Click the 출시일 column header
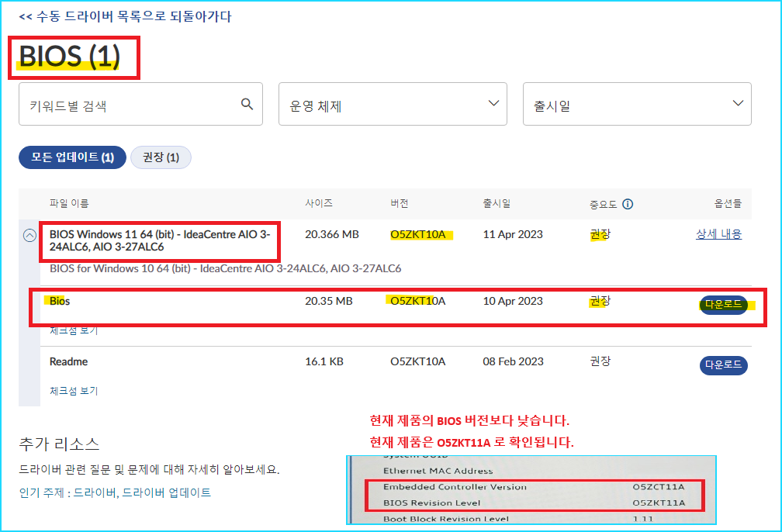 [497, 203]
